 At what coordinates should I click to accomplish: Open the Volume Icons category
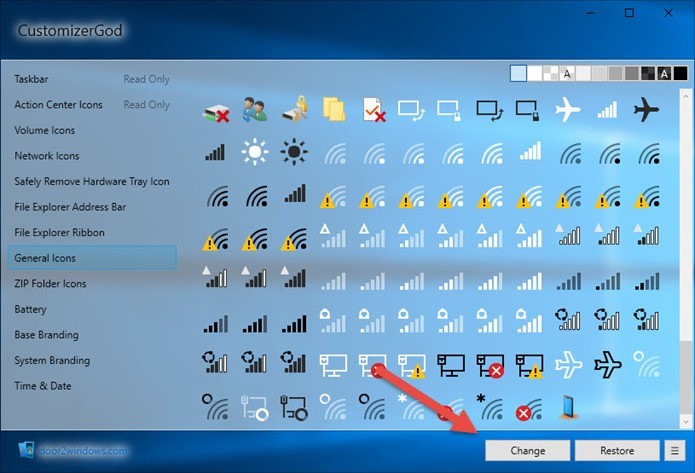[x=44, y=130]
